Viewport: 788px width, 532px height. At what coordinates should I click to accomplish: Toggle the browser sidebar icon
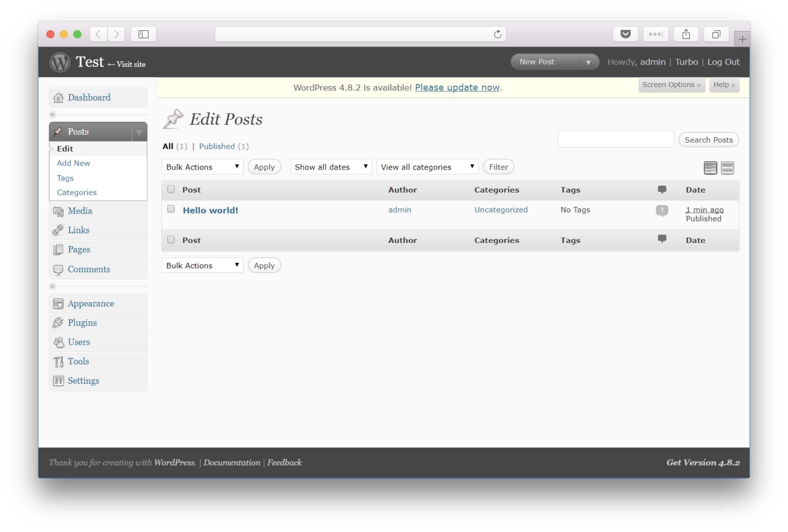click(144, 34)
